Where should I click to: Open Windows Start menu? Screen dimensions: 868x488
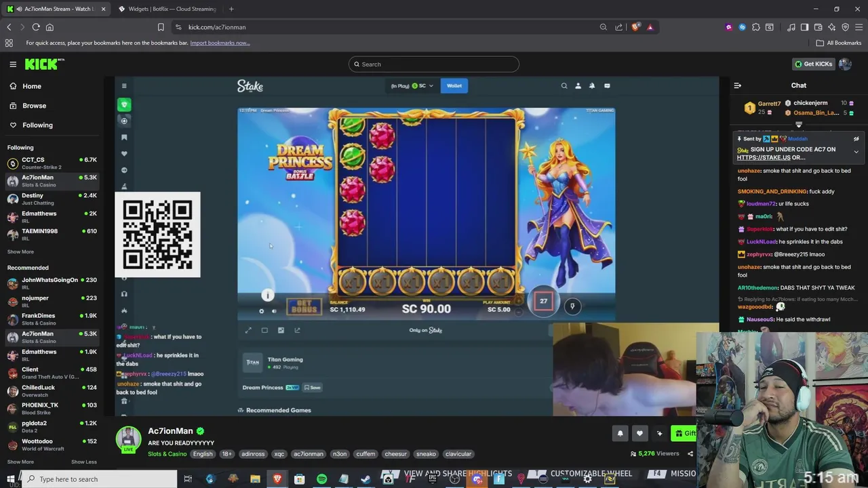point(9,479)
